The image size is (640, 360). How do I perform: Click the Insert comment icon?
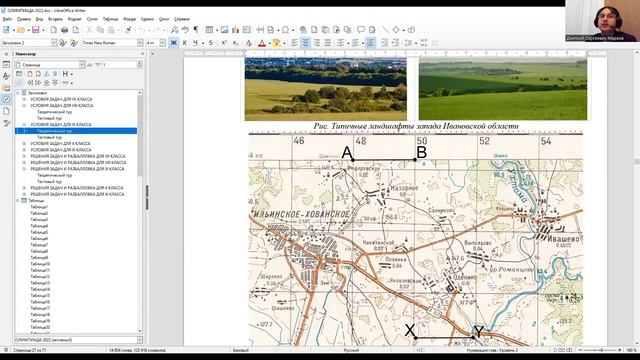point(361,30)
